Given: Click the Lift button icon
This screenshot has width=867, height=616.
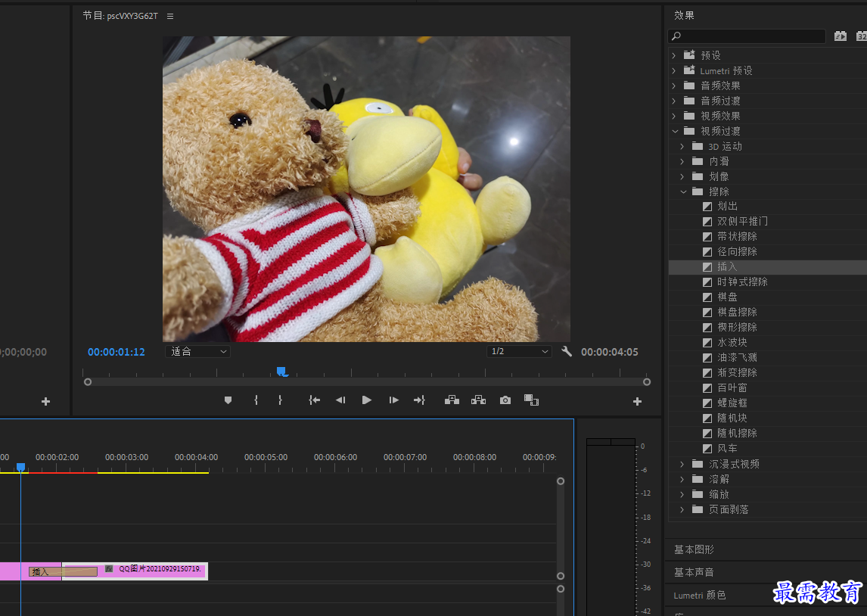Looking at the screenshot, I should point(452,400).
